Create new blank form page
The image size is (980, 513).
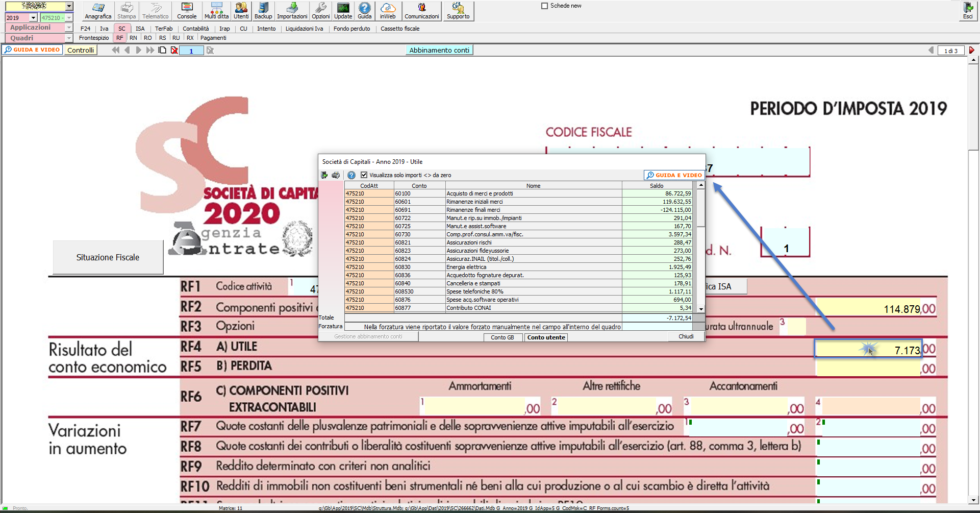[162, 50]
